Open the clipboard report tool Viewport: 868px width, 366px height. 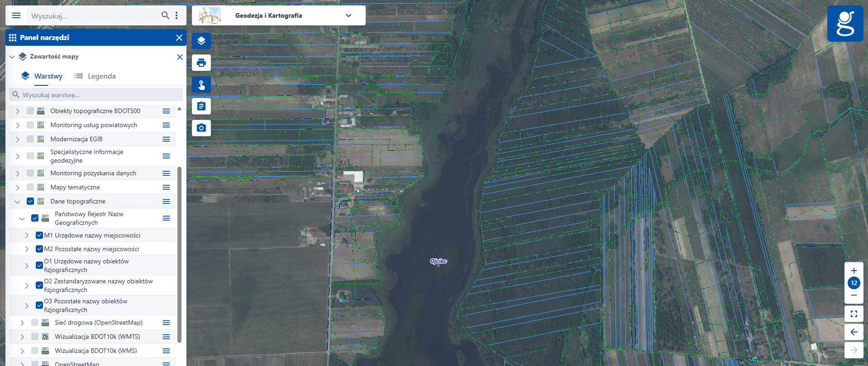(x=201, y=106)
